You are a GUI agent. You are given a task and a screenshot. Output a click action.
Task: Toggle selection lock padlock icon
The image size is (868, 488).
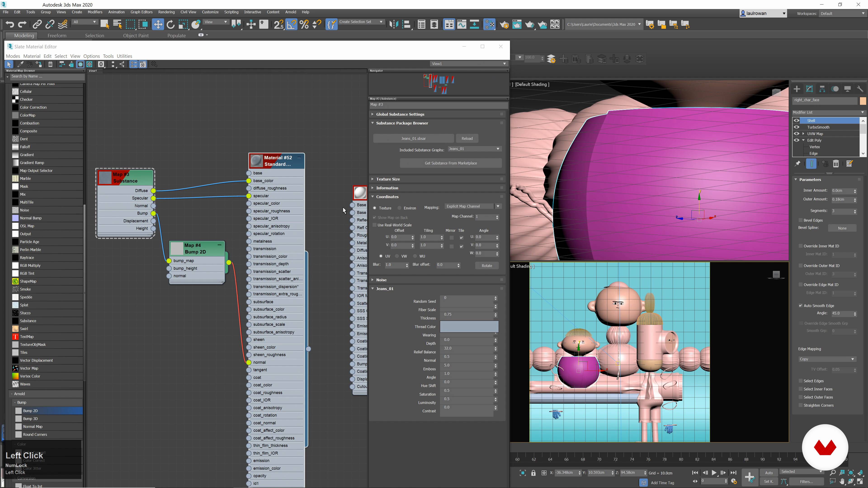click(533, 473)
